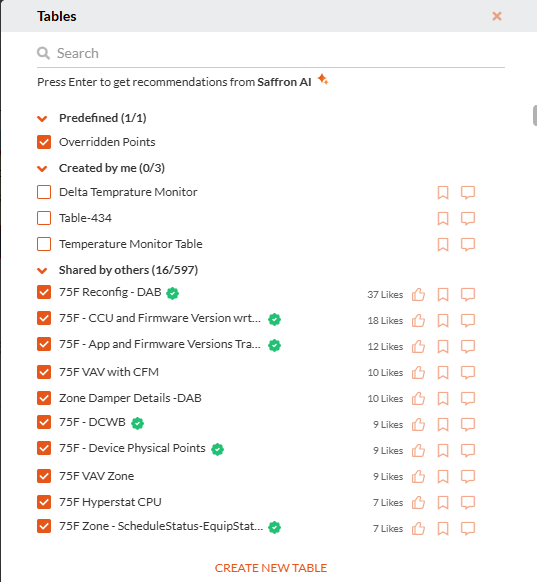Click the Saffron AI sparkle icon
Image resolution: width=537 pixels, height=582 pixels.
(x=323, y=79)
